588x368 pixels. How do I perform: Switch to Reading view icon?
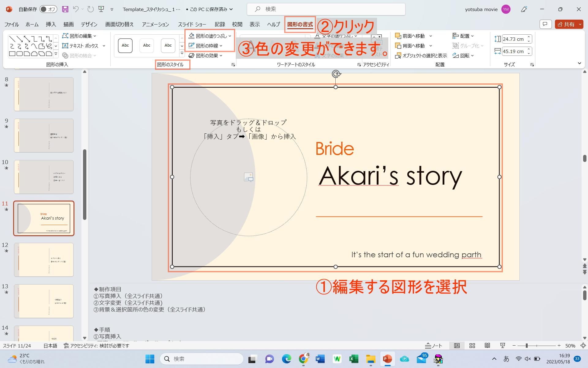487,346
